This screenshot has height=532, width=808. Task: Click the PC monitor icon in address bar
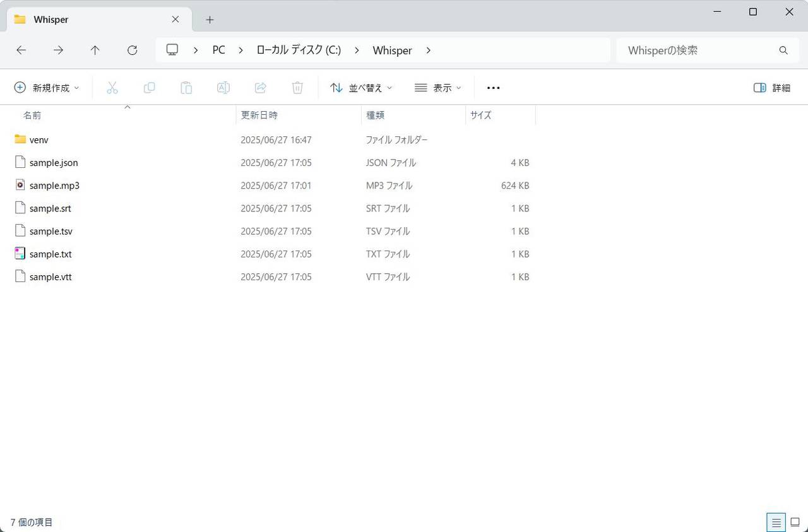point(172,50)
